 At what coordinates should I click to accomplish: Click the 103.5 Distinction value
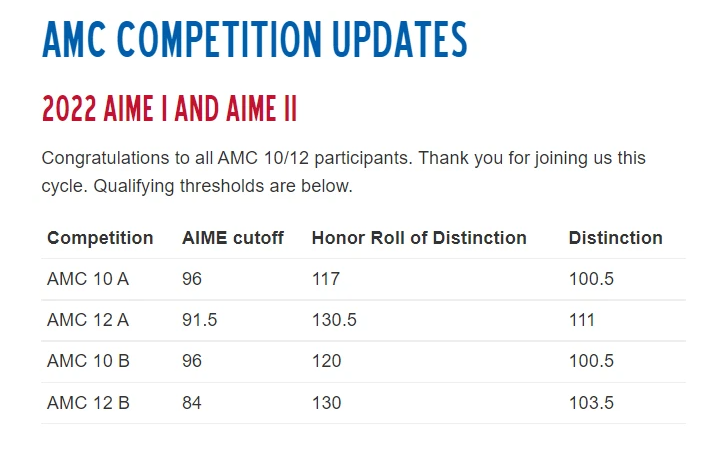point(591,403)
